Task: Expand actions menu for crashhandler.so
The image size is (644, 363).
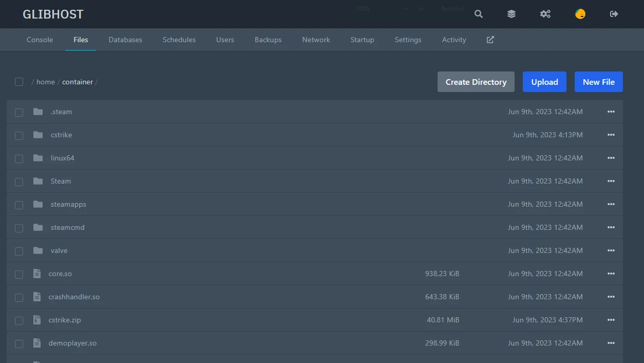Action: [611, 297]
